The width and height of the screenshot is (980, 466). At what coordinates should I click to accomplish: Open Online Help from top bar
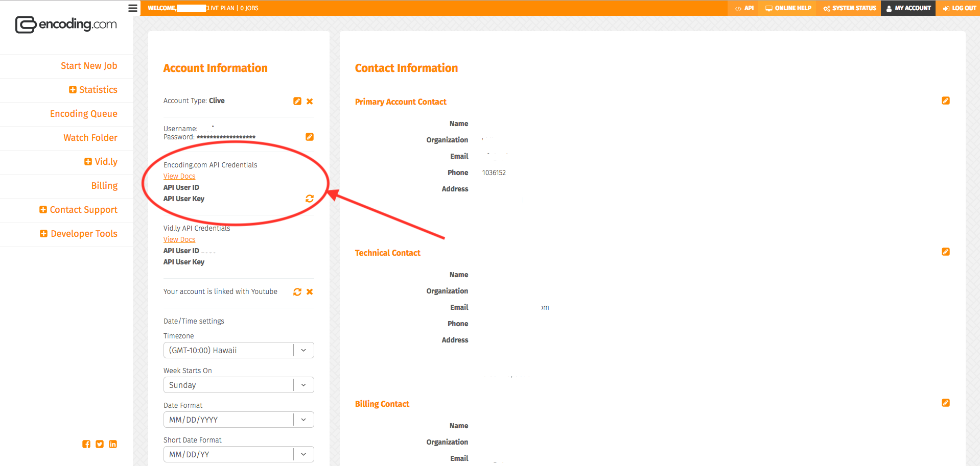tap(788, 8)
